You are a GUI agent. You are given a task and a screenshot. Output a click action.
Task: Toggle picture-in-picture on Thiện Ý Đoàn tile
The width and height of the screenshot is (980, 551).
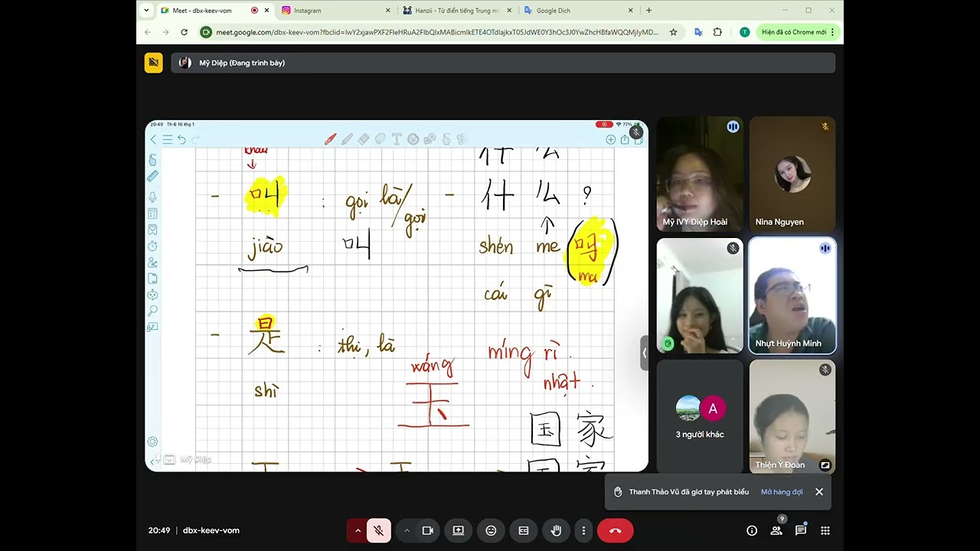[825, 465]
